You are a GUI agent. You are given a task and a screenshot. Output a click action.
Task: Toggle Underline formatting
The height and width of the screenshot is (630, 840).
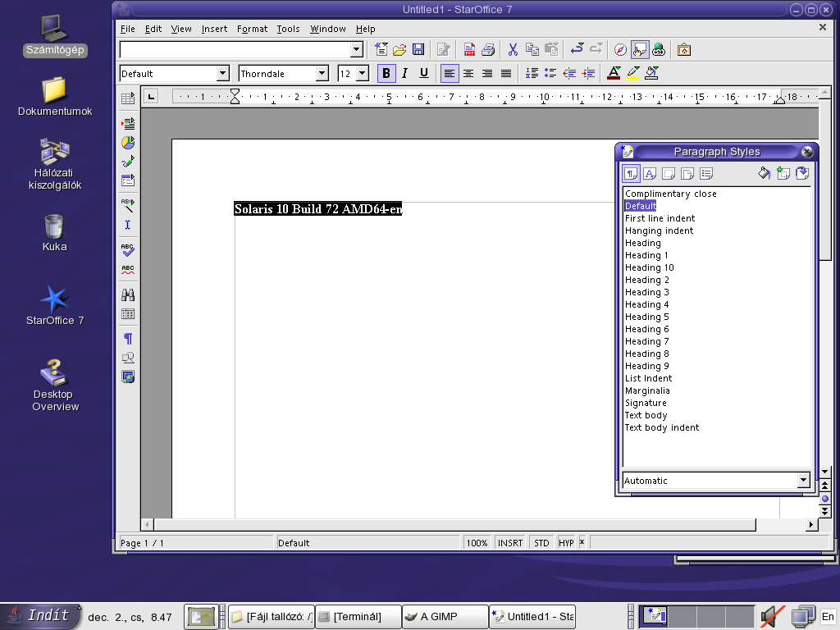424,73
